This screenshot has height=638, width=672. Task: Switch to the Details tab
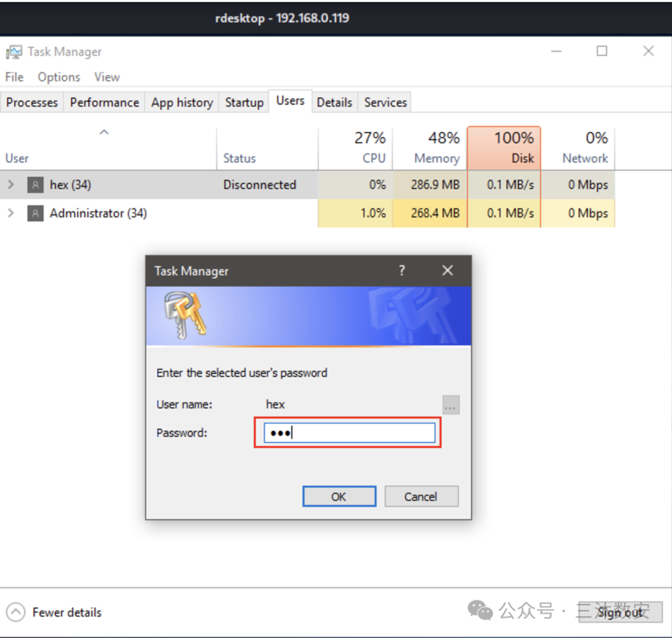[334, 103]
